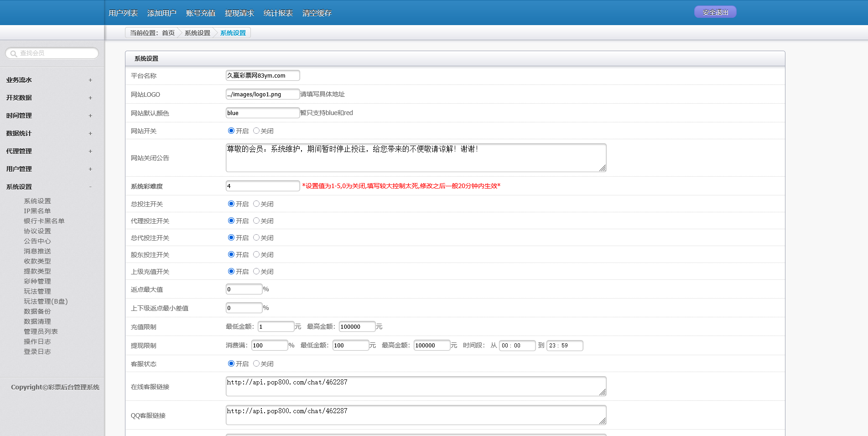Click the 系统彩难度 input field
868x436 pixels.
(263, 186)
